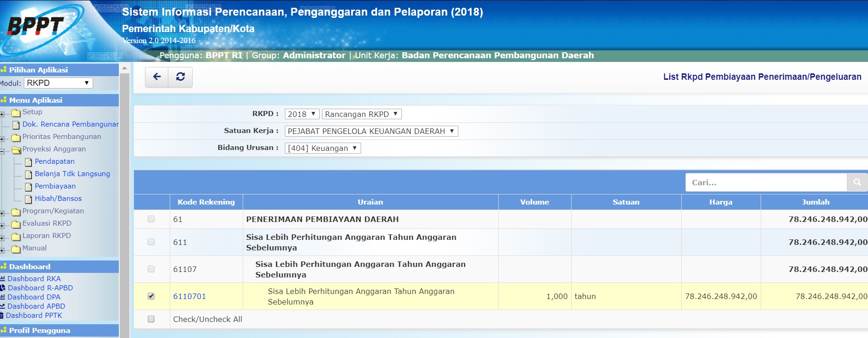
Task: Click the Dashboard PPTK icon
Action: click(x=2, y=315)
